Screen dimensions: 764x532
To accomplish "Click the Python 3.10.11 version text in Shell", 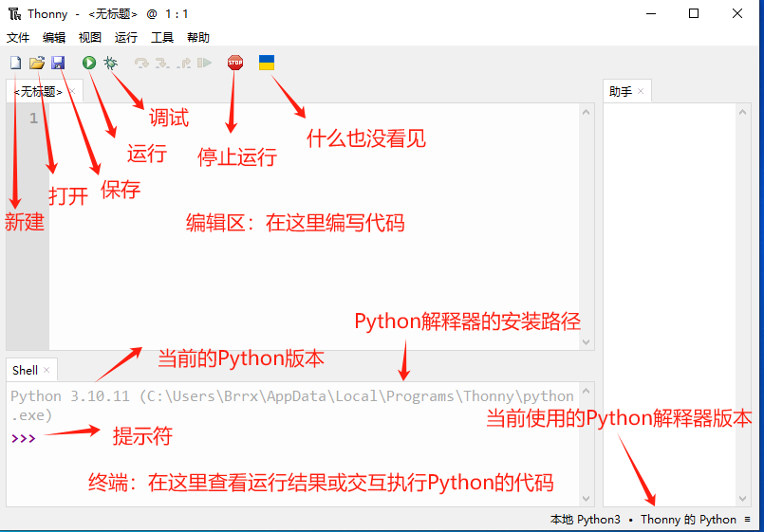I will tap(70, 396).
